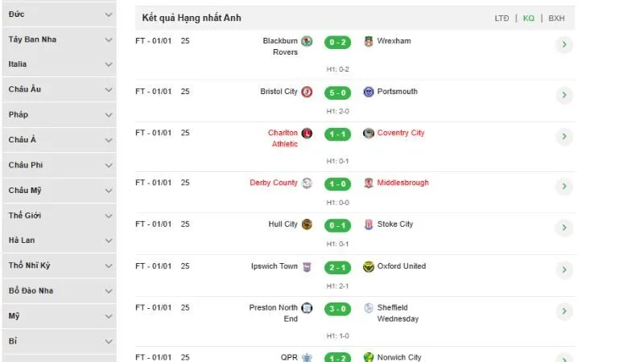Expand the Thổ Nhĩ Kỳ sidebar section
644x362 pixels.
[x=109, y=265]
